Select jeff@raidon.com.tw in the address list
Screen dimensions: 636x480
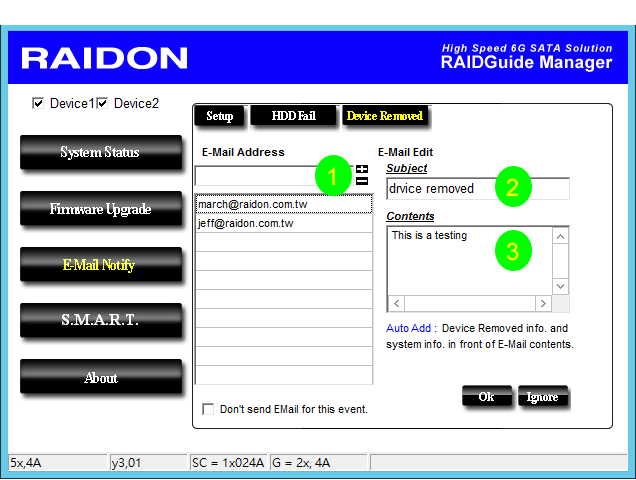pyautogui.click(x=284, y=223)
